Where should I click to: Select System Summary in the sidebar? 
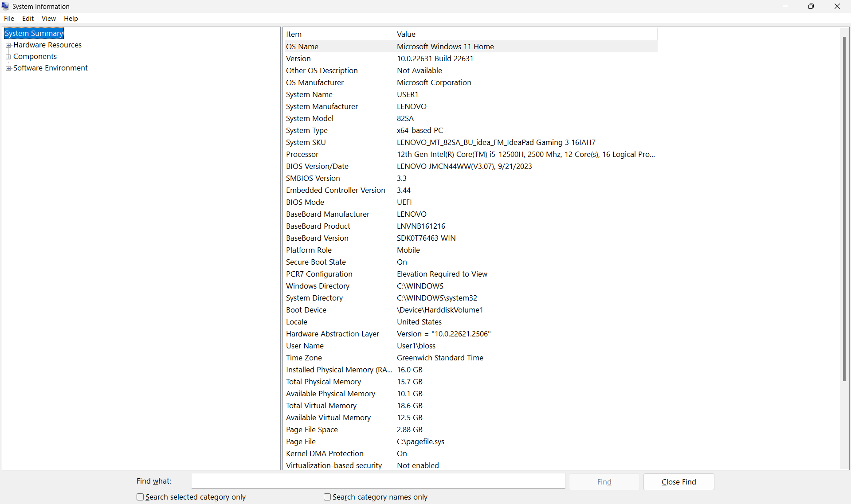34,33
